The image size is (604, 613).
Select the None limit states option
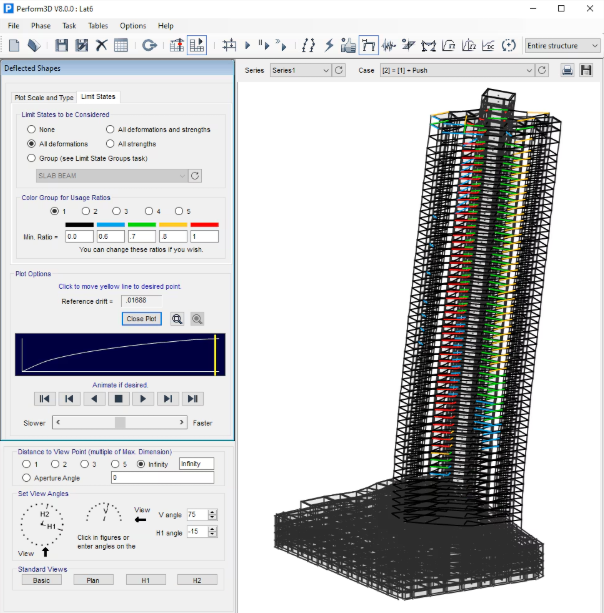tap(32, 130)
